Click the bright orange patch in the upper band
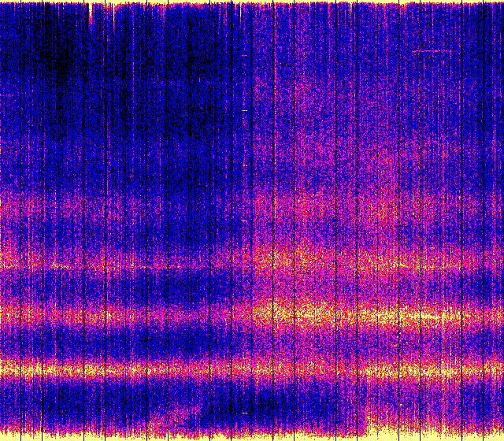The image size is (504, 441). 291,256
